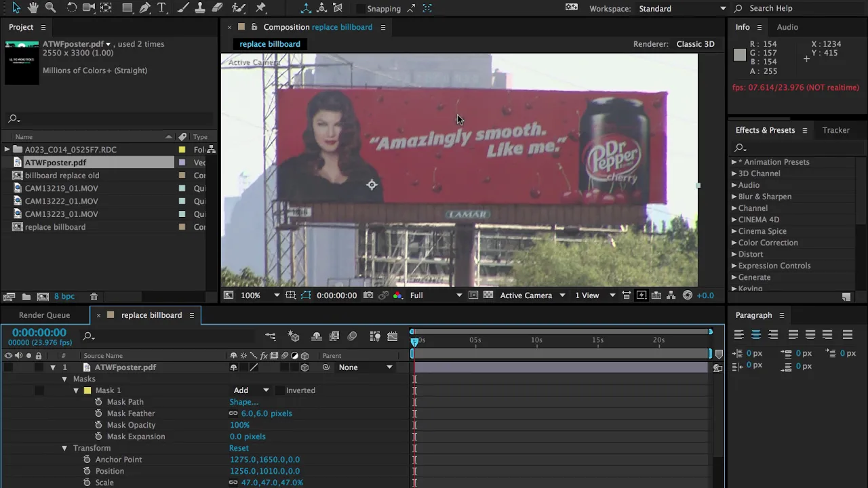Select the Rotation tool
The width and height of the screenshot is (868, 488).
click(71, 8)
